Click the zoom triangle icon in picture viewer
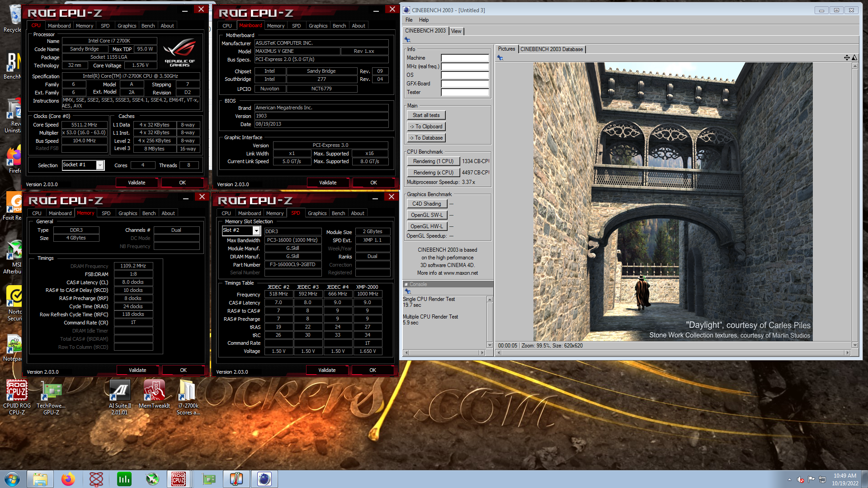The width and height of the screenshot is (868, 488). click(x=854, y=57)
